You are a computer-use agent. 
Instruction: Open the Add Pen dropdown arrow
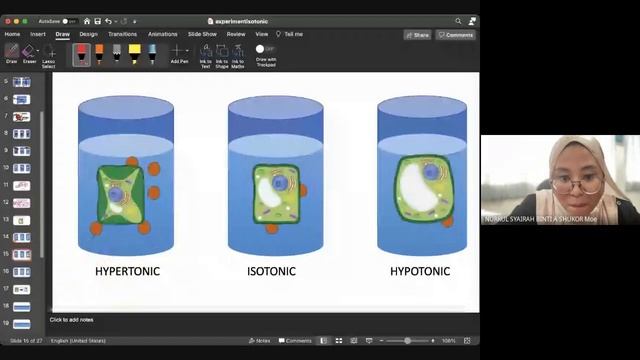click(x=187, y=51)
